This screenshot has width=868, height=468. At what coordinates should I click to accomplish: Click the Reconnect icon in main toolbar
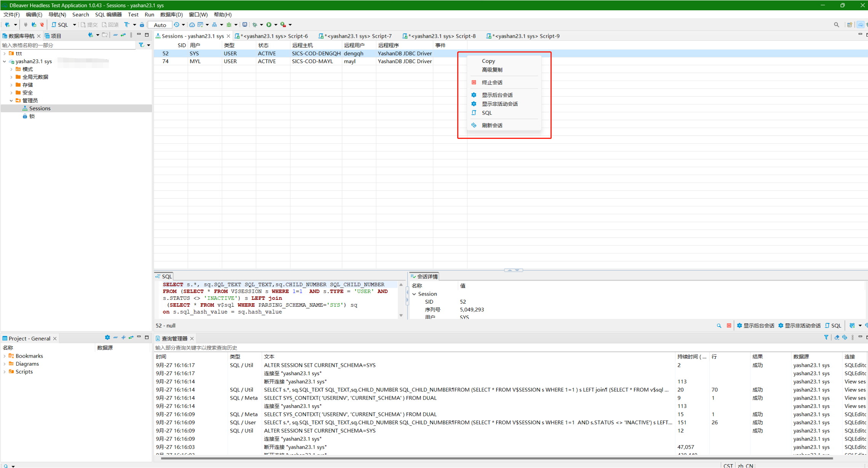[x=34, y=25]
